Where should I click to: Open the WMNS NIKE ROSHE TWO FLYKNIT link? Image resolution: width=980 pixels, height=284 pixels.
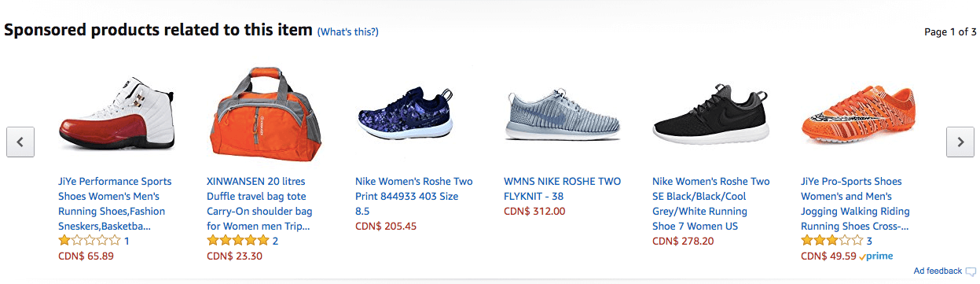point(562,189)
